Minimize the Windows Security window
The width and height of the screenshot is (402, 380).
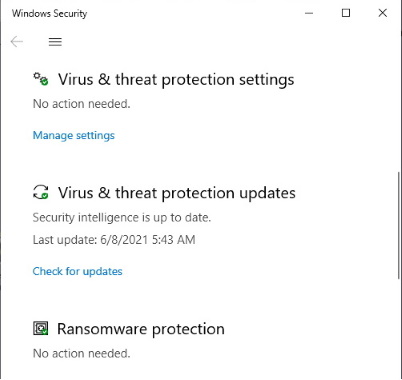click(309, 13)
